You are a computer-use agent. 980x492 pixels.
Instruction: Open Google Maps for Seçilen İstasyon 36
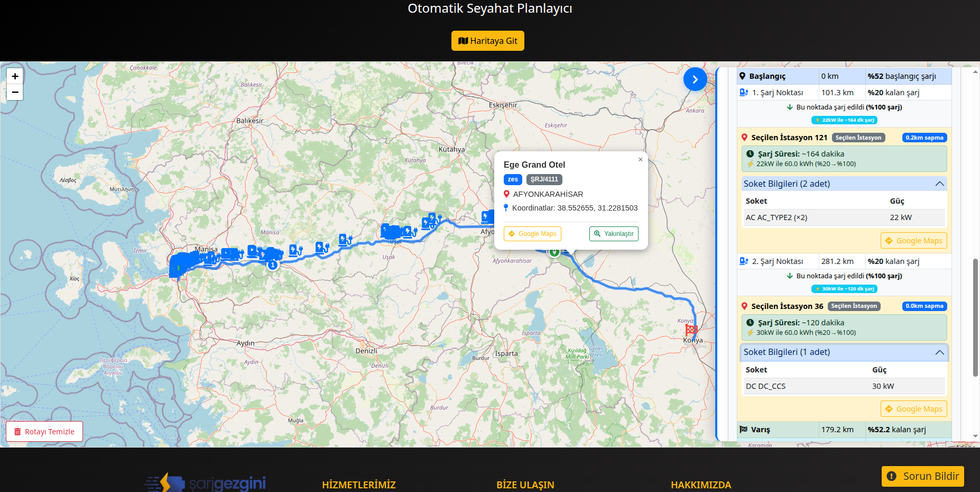coord(913,409)
